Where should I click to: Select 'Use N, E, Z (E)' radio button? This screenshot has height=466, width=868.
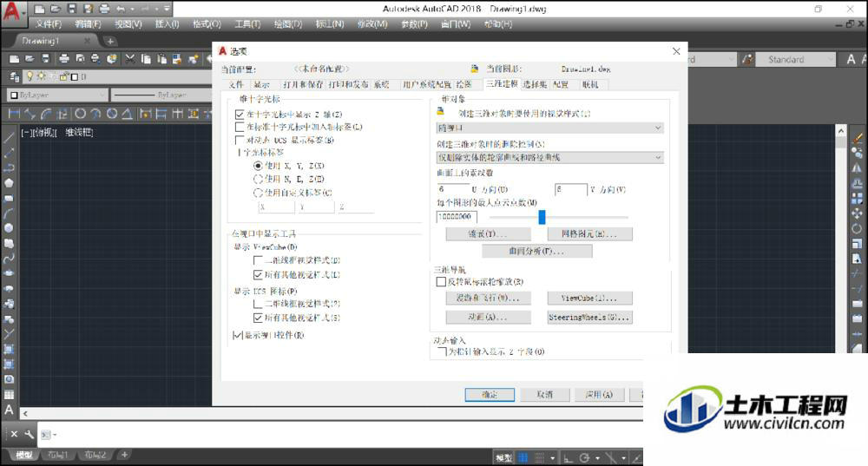click(x=258, y=179)
